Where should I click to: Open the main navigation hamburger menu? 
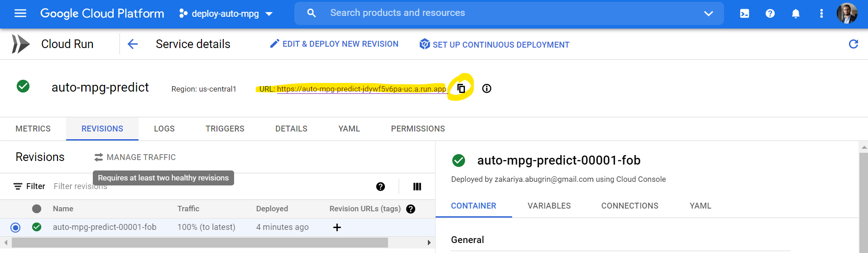click(20, 14)
